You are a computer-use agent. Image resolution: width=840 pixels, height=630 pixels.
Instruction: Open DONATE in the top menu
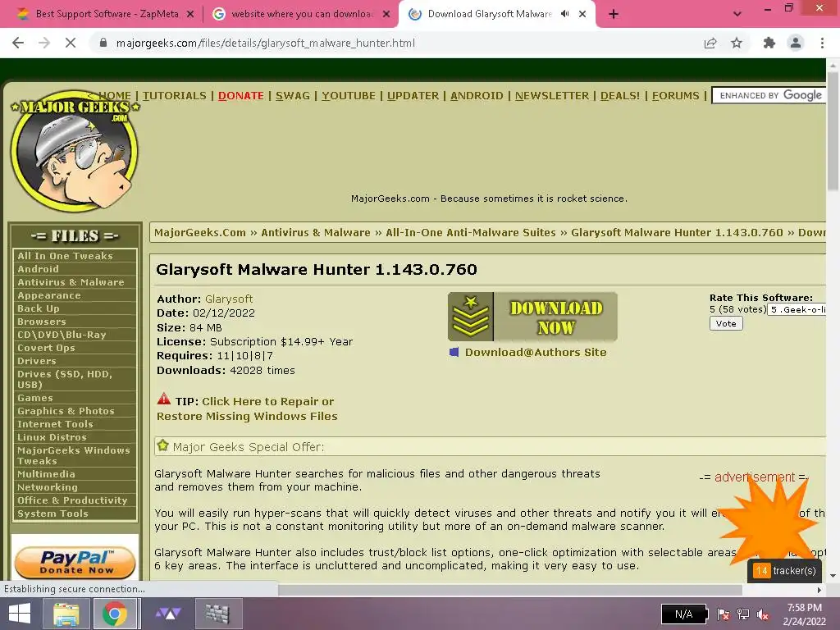point(240,95)
